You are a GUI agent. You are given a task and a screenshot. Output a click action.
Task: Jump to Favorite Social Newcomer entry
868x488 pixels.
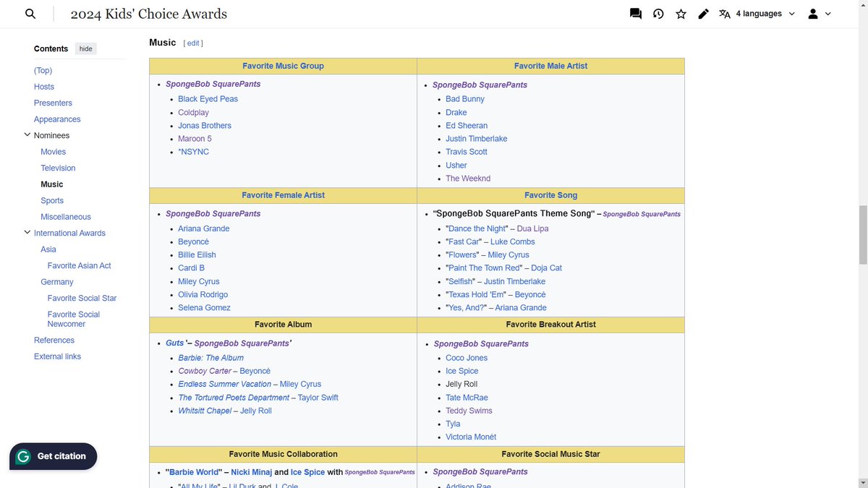pyautogui.click(x=74, y=319)
